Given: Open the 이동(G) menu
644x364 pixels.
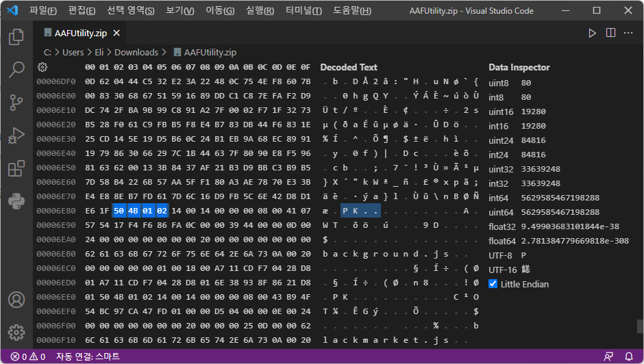Looking at the screenshot, I should pos(220,11).
